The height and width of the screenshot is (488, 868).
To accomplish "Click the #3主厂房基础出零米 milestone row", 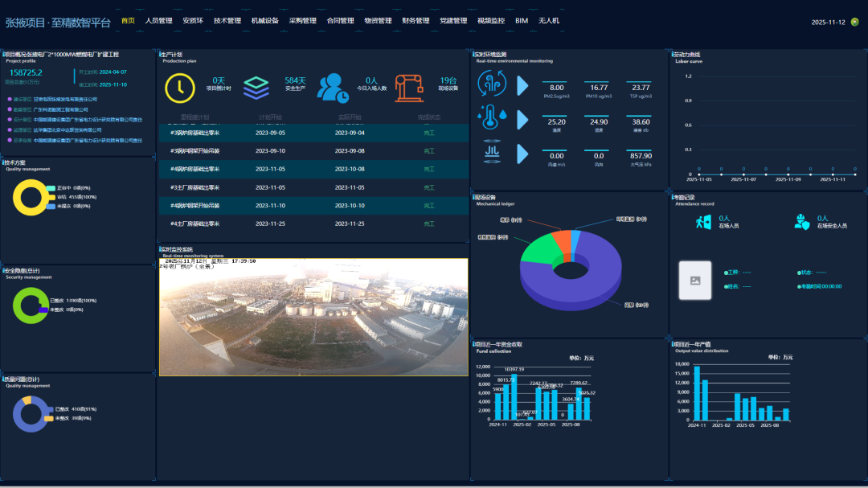I will click(313, 187).
